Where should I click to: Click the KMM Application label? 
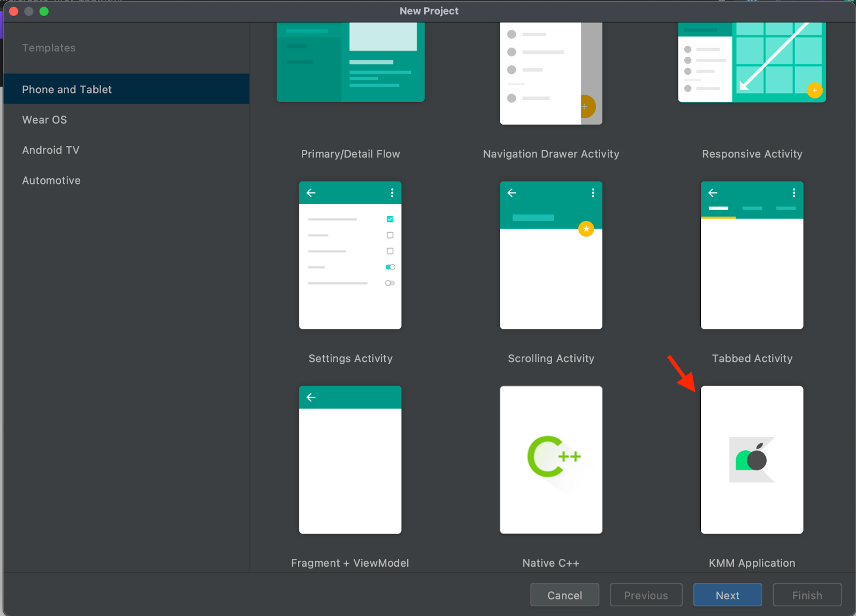(752, 563)
